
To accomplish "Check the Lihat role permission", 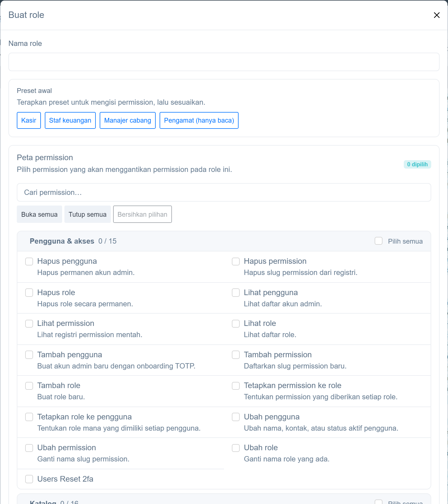I will [x=236, y=323].
